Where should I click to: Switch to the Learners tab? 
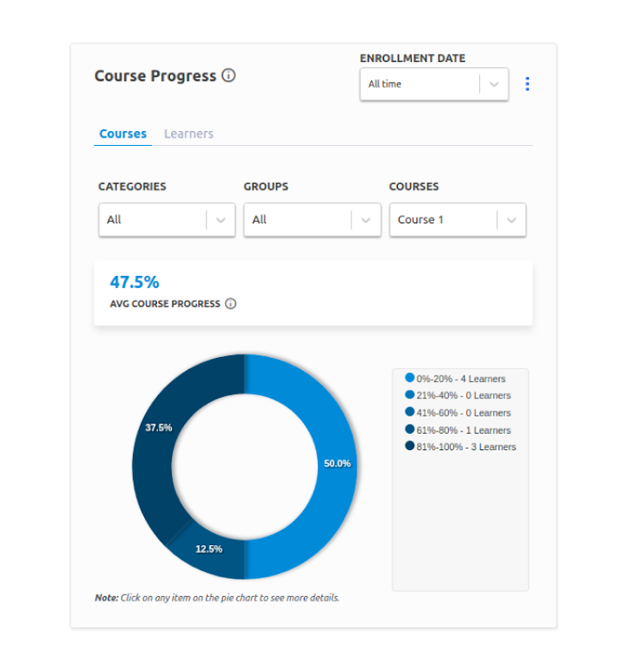point(188,134)
